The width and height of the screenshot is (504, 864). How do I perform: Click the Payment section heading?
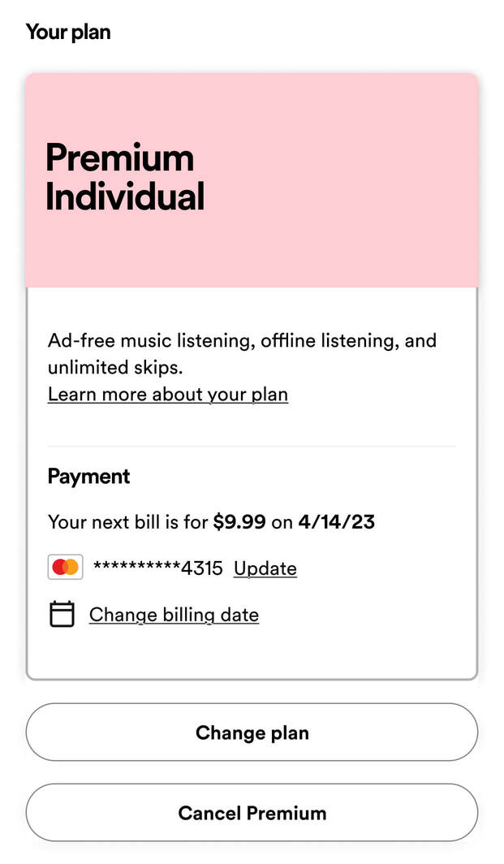pos(88,477)
